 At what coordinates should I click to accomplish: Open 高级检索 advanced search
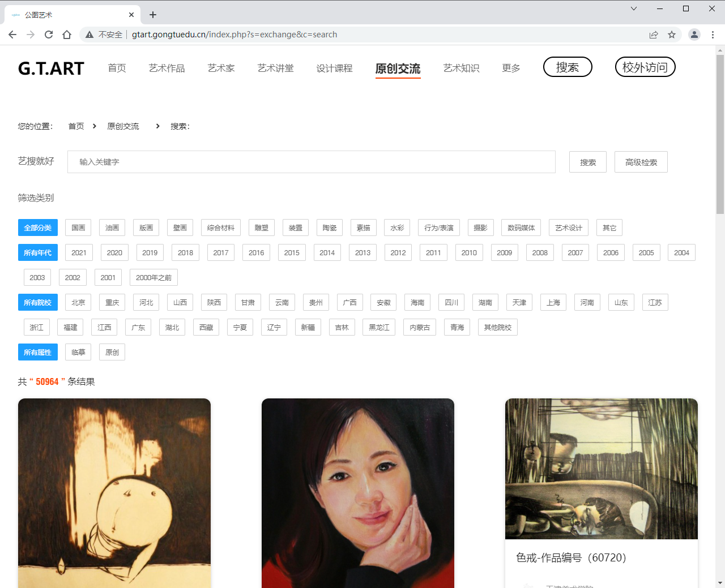641,162
